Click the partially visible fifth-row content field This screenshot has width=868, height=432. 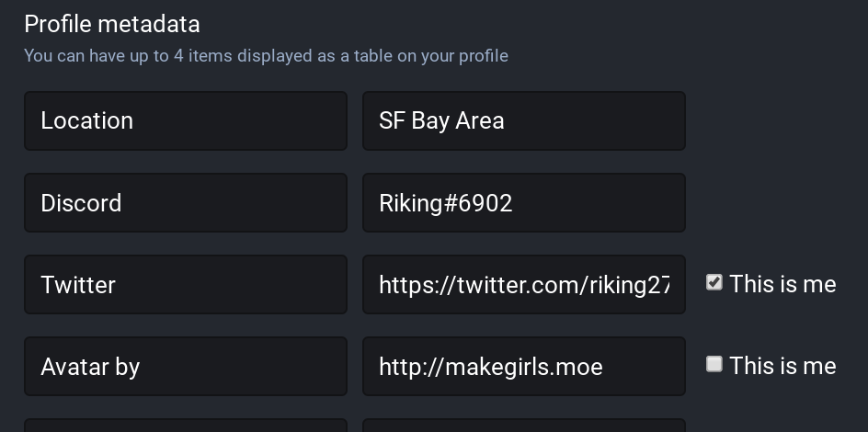pos(524,426)
